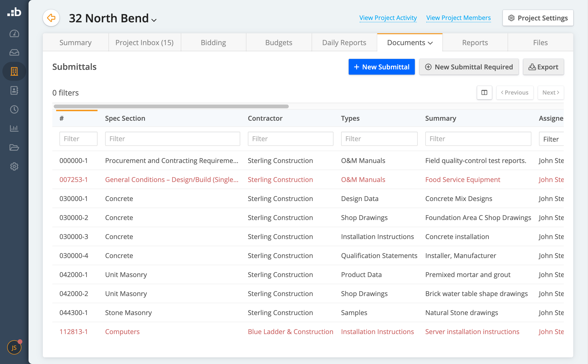Viewport: 588px width, 364px height.
Task: Open the Reports bar-chart icon in sidebar
Action: coord(14,128)
